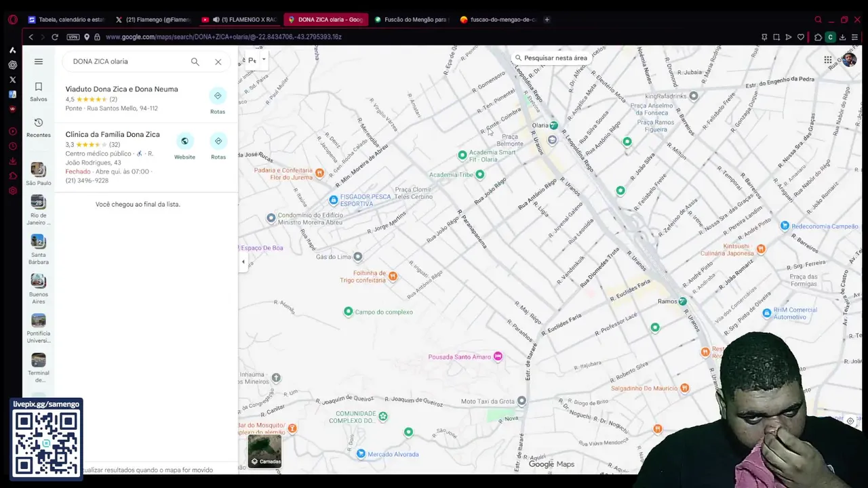The image size is (868, 488).
Task: Open Opera sidebar settings gear
Action: (12, 191)
